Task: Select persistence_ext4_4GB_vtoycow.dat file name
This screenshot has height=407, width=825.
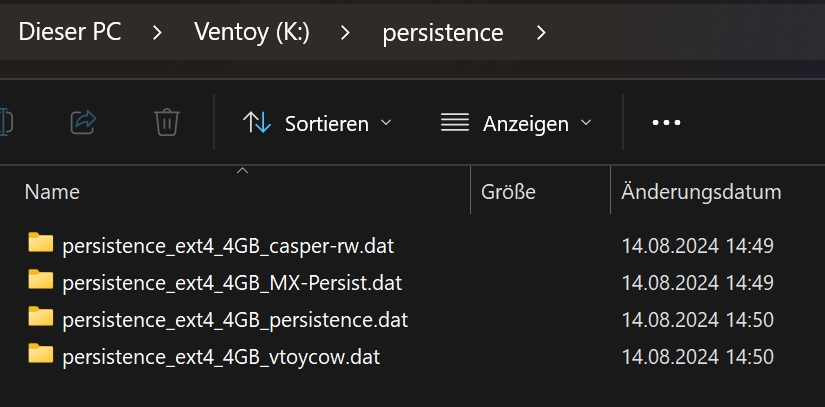Action: 221,356
